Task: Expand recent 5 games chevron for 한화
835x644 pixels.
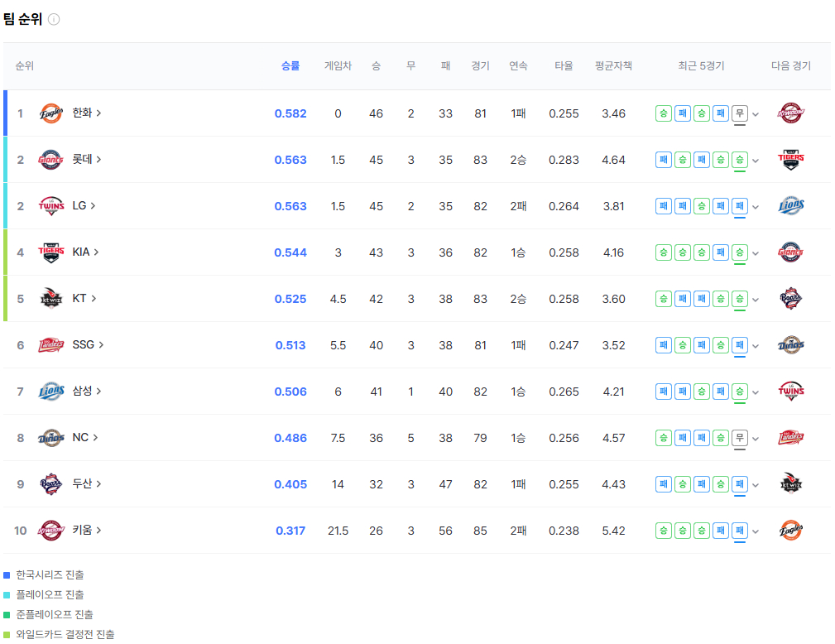Action: point(756,114)
